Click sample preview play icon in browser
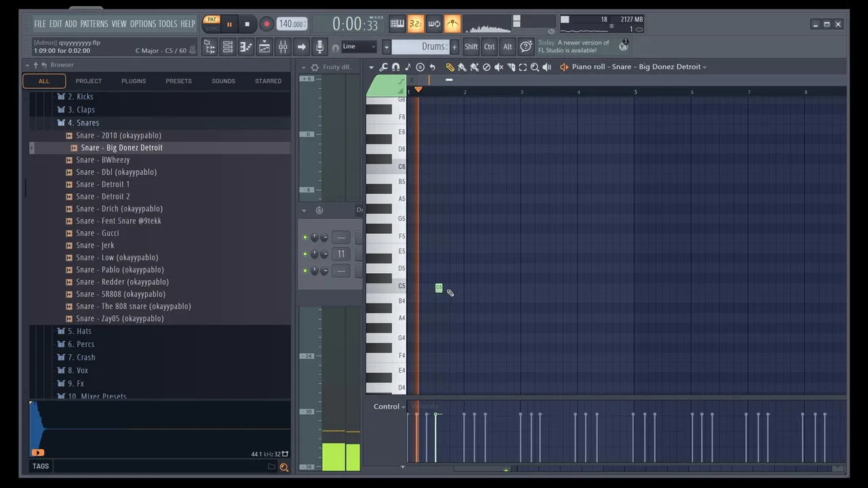 (x=37, y=453)
